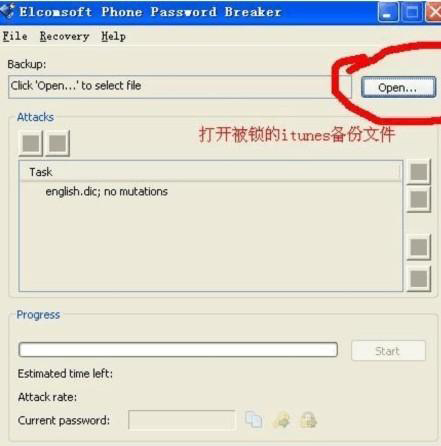Click the padlock icon beside current password
The width and height of the screenshot is (441, 446).
click(309, 420)
